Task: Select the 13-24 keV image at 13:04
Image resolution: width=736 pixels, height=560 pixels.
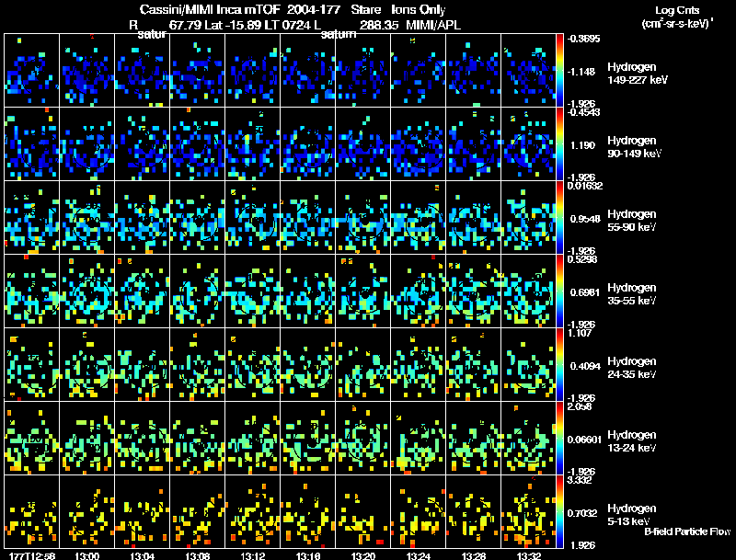Action: (143, 439)
